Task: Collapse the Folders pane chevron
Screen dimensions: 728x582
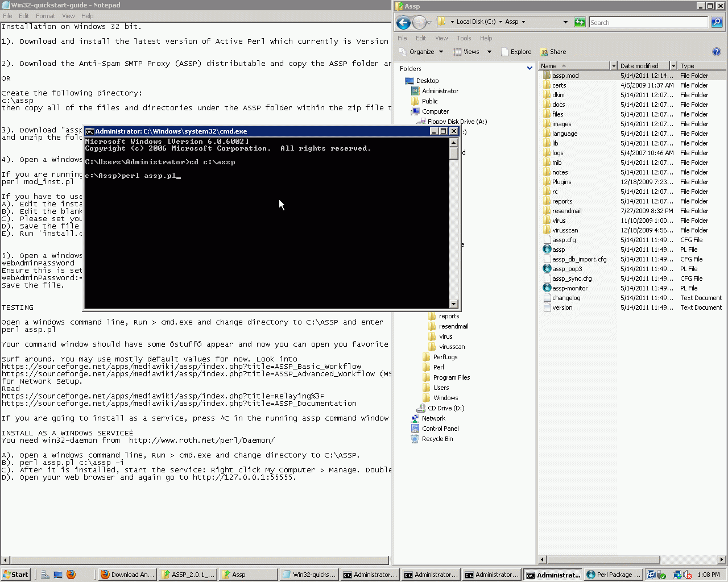Action: click(x=530, y=68)
